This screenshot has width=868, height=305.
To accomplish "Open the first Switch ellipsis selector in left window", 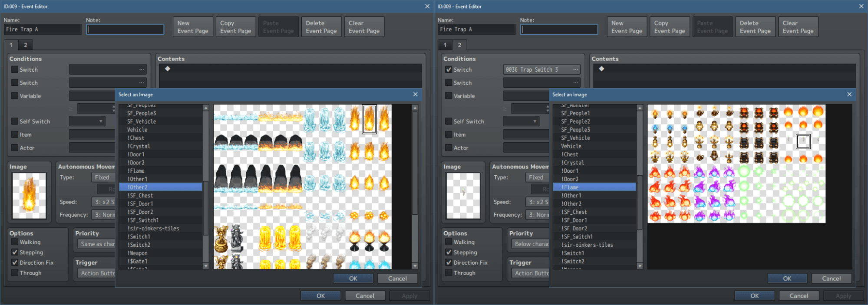I will click(x=142, y=69).
